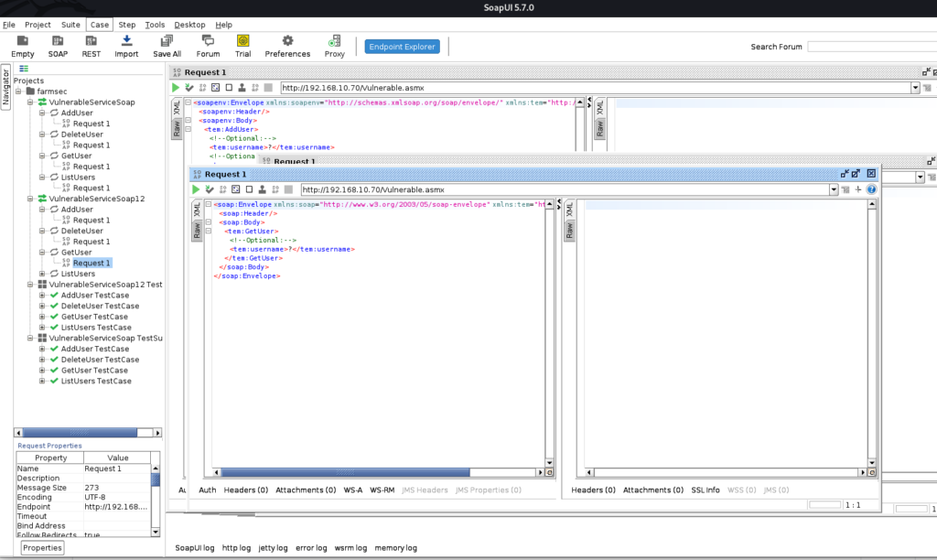Open the Forum toolbar icon
This screenshot has height=560, width=937.
(208, 41)
